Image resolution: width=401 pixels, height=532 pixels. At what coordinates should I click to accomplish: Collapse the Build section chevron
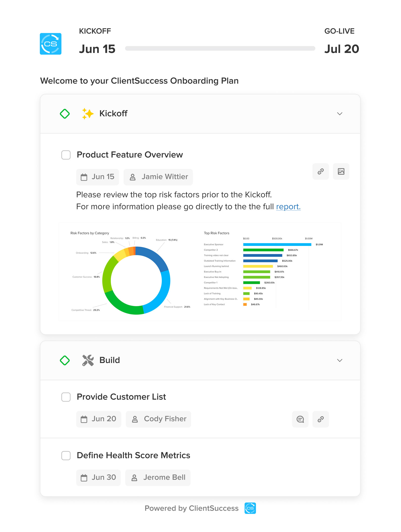[x=340, y=360]
